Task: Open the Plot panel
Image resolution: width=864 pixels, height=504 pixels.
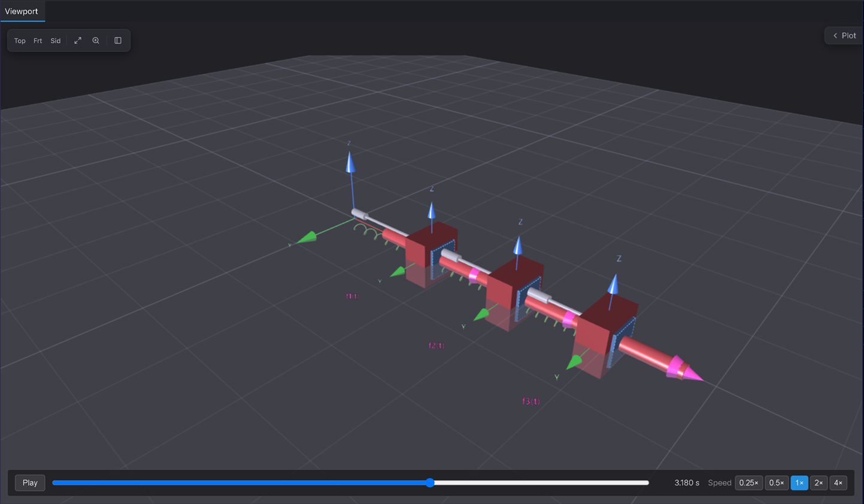Action: [x=844, y=36]
